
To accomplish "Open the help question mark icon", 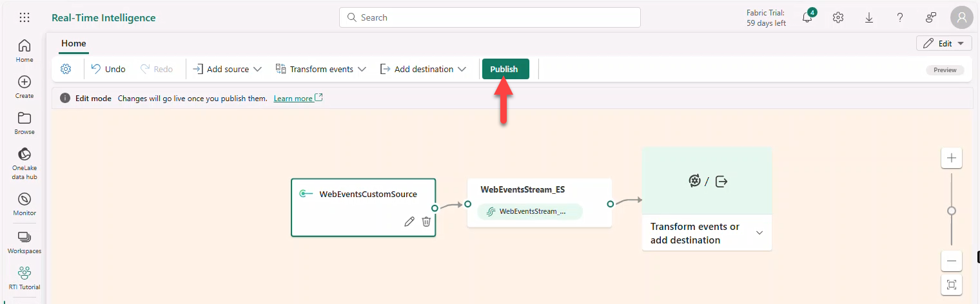I will (900, 17).
